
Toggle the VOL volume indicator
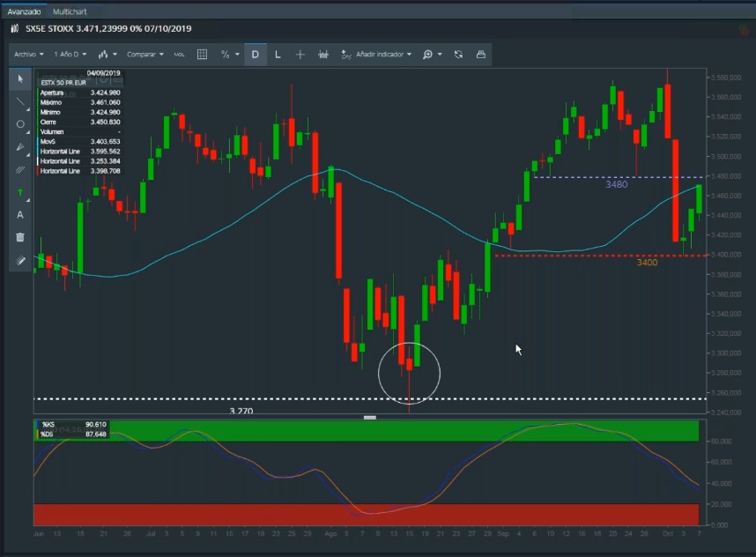point(180,55)
